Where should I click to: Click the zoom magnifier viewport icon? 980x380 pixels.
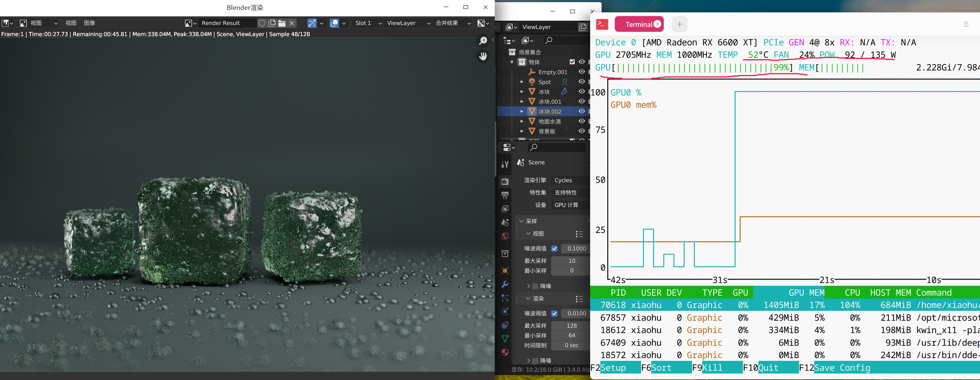click(x=483, y=41)
